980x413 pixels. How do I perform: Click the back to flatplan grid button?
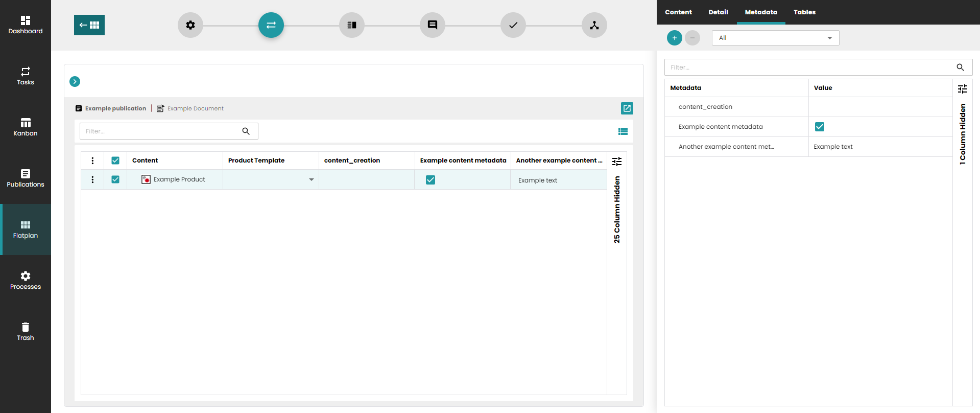[x=89, y=25]
